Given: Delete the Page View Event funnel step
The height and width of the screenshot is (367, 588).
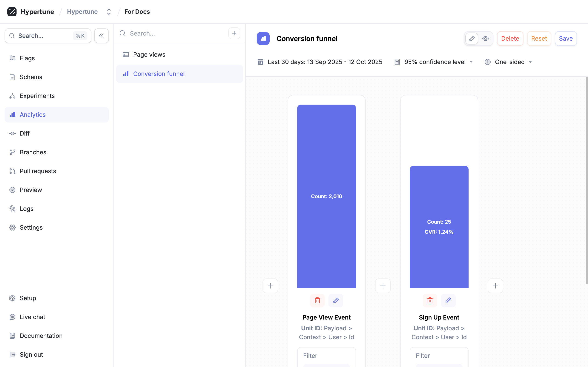Looking at the screenshot, I should pos(317,300).
